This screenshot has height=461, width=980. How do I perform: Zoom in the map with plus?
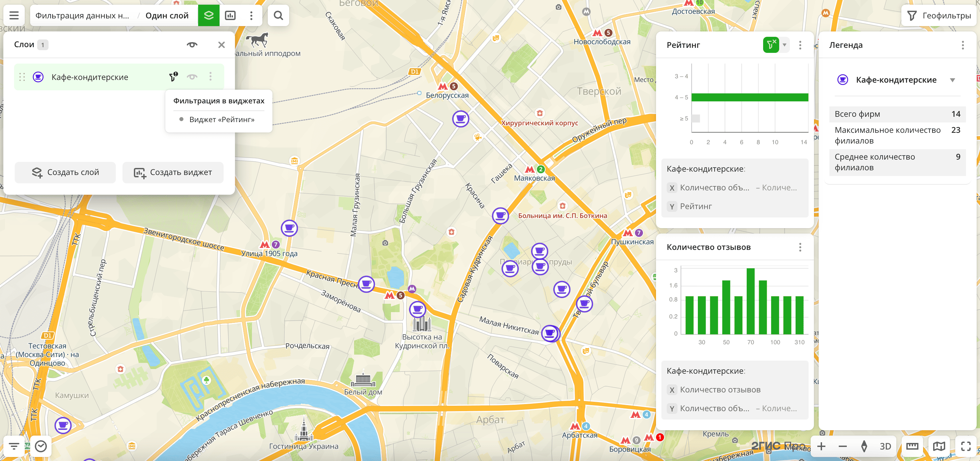tap(821, 446)
